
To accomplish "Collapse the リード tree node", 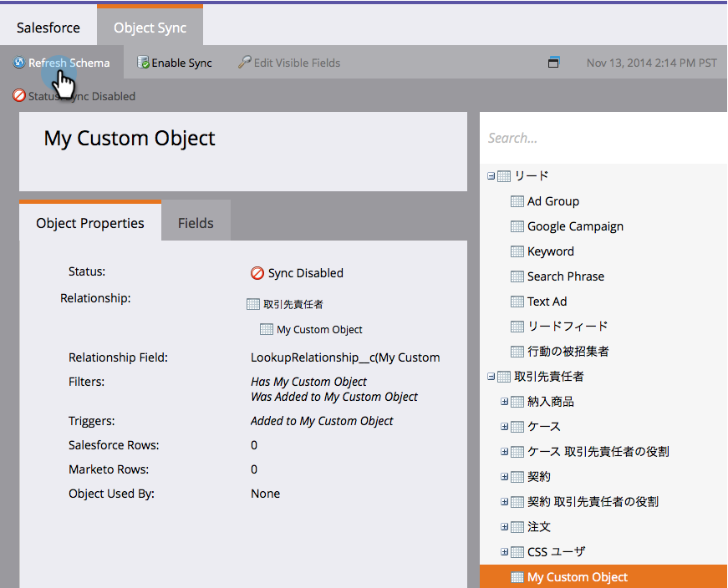I will tap(491, 176).
